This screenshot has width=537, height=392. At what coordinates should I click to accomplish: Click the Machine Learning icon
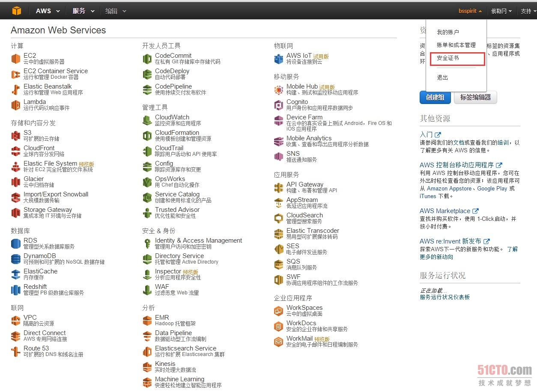point(147,382)
